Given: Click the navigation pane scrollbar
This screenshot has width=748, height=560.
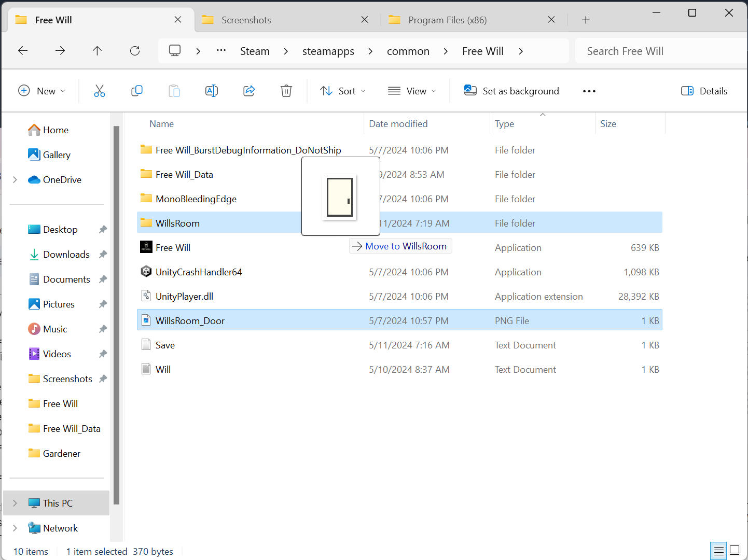Looking at the screenshot, I should tap(116, 311).
